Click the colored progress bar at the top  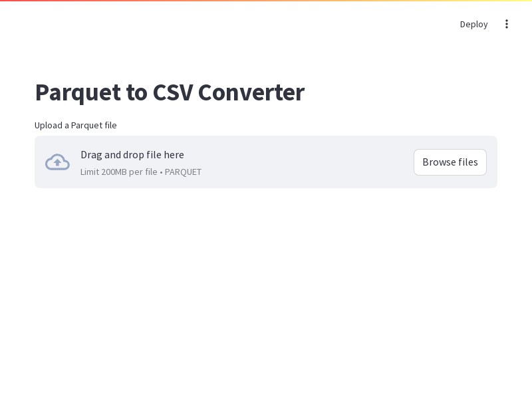[266, 1]
